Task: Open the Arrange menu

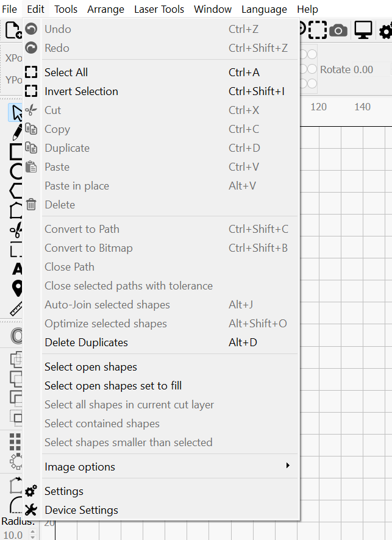Action: pyautogui.click(x=105, y=9)
